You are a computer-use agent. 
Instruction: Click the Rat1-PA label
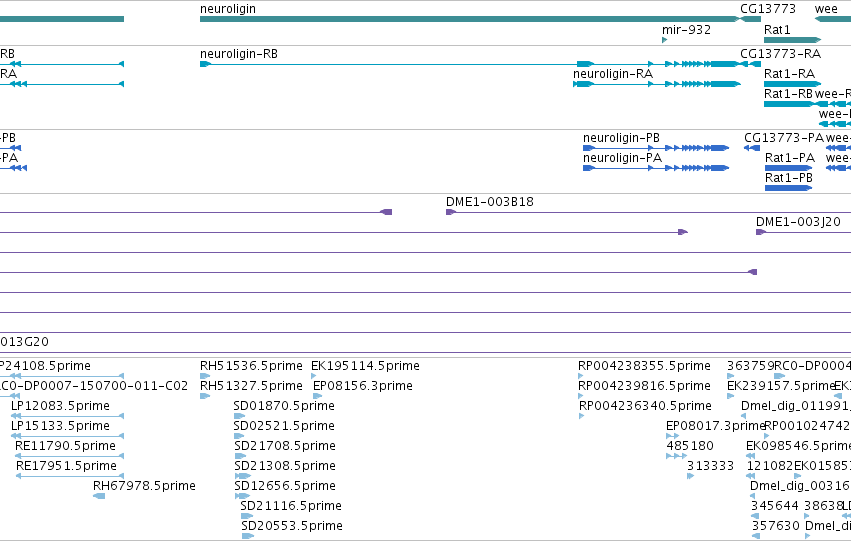(790, 158)
